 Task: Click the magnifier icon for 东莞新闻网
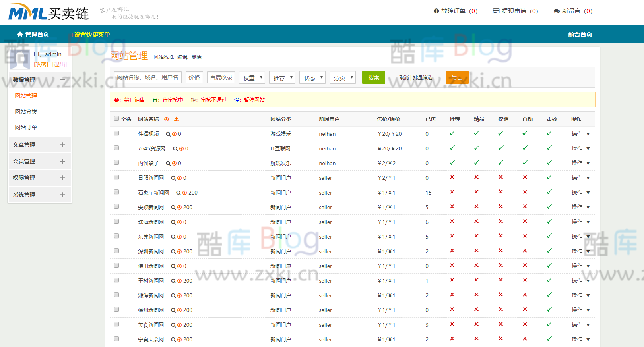(x=173, y=237)
